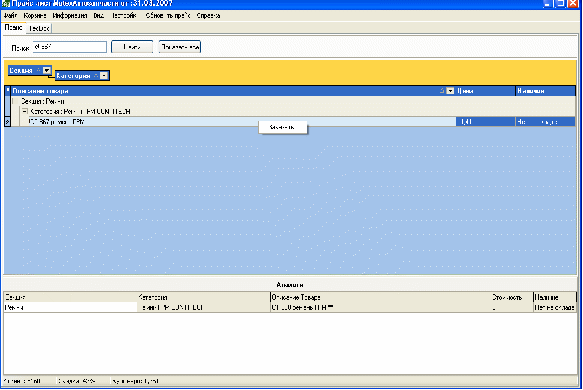Collapse the Категория group row
583x390 pixels.
point(25,111)
